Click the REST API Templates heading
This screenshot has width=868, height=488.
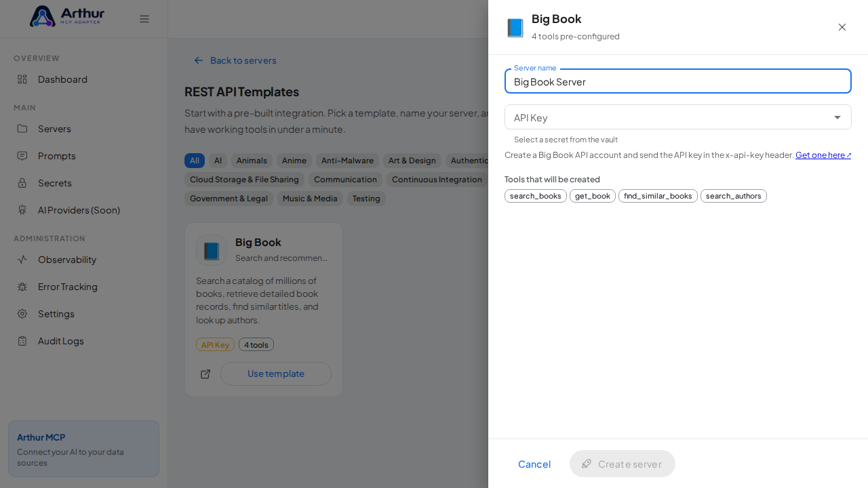pyautogui.click(x=241, y=91)
